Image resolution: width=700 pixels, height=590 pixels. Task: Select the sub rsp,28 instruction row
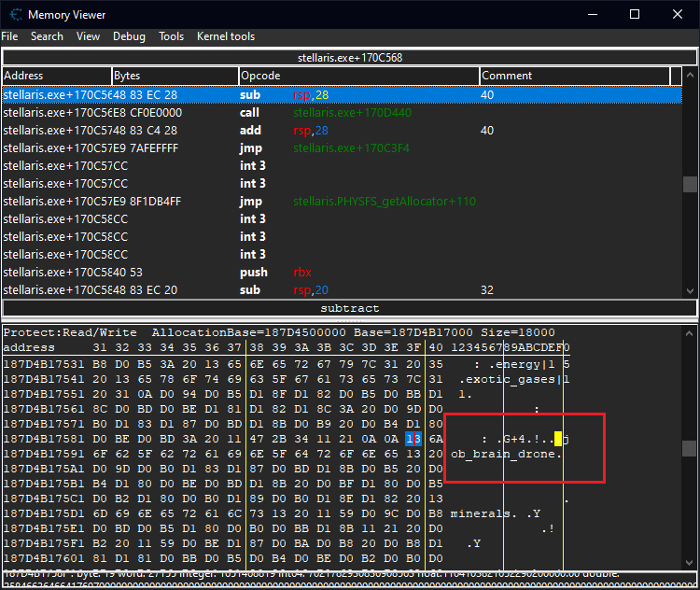[342, 95]
